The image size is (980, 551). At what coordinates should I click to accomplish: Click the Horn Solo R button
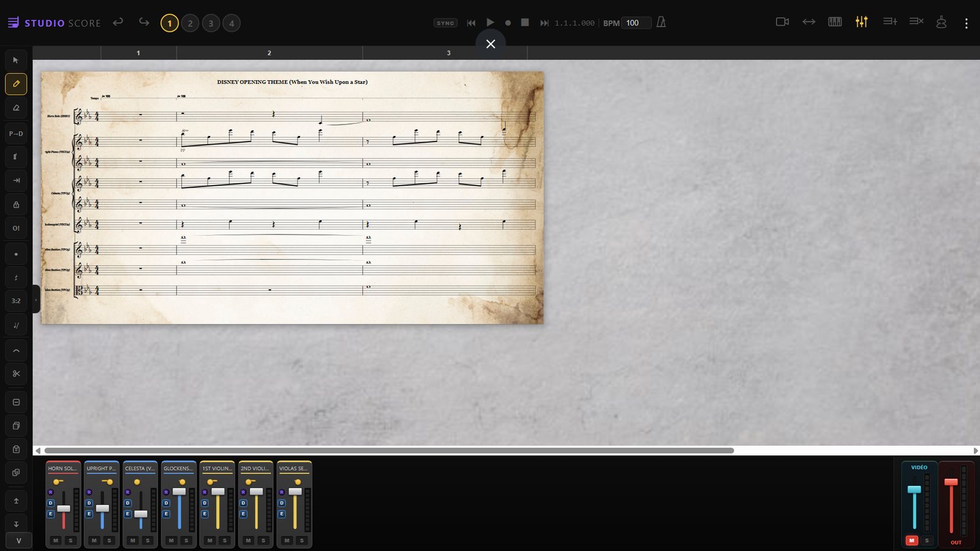[x=50, y=492]
